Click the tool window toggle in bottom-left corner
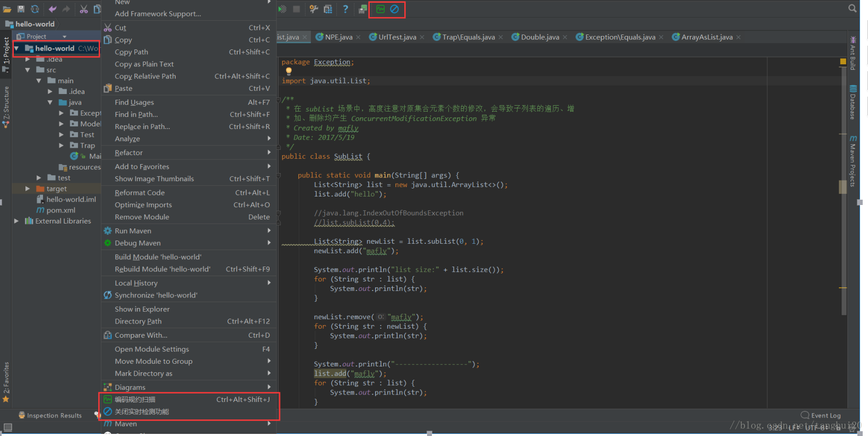Screen dimensions: 868x436 click(7, 427)
